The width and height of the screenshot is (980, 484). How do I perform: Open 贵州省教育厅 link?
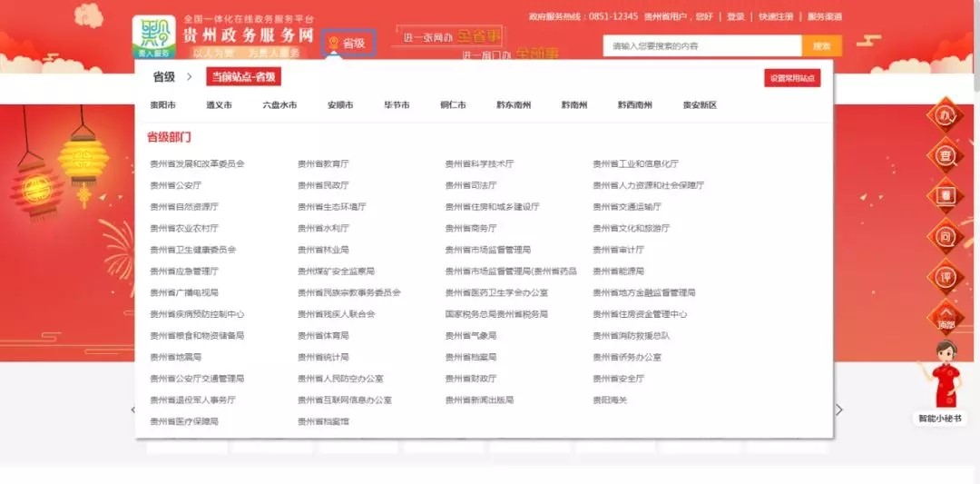tap(323, 163)
